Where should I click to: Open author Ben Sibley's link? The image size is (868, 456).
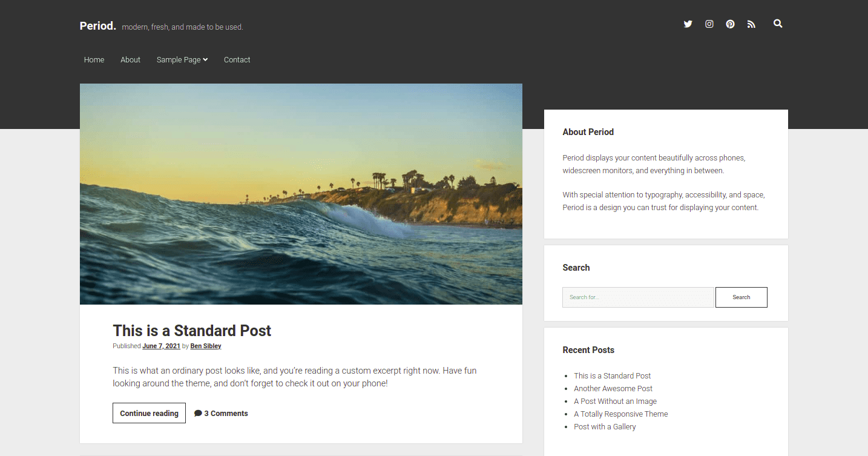206,346
